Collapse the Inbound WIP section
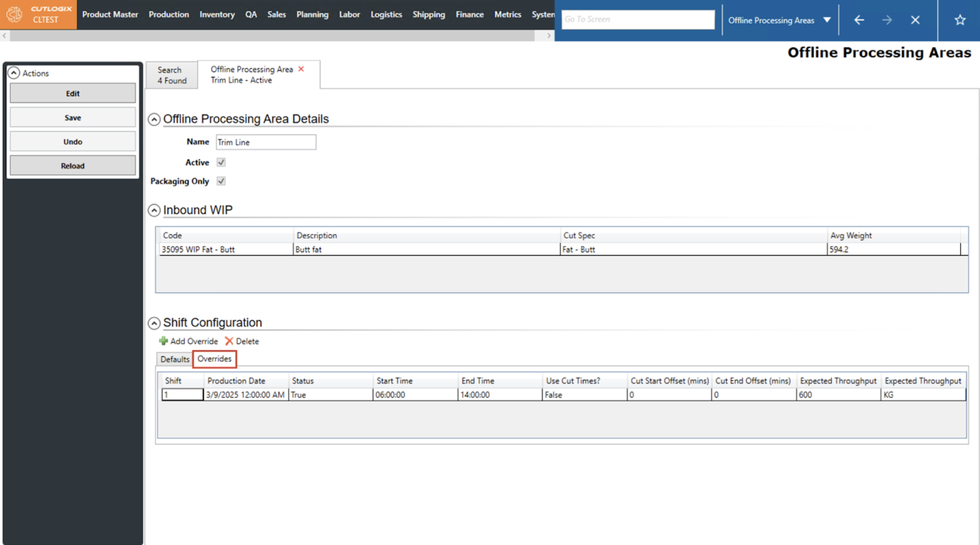 [x=154, y=210]
